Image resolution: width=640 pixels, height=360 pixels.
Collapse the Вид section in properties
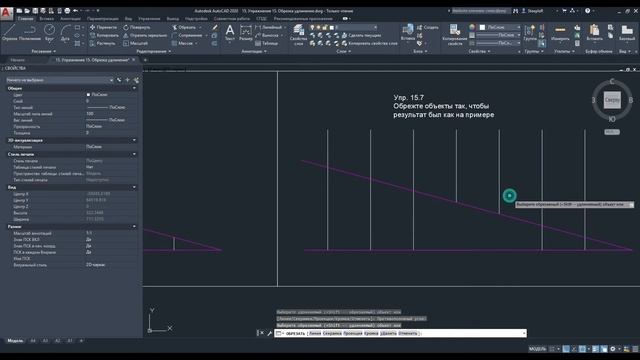[x=134, y=187]
